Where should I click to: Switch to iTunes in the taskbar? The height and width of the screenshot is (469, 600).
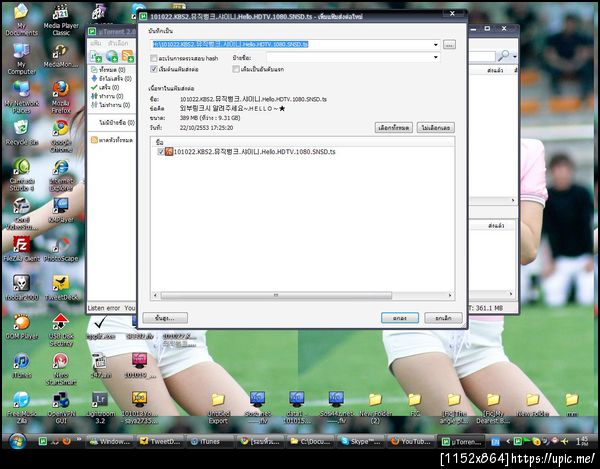point(210,441)
